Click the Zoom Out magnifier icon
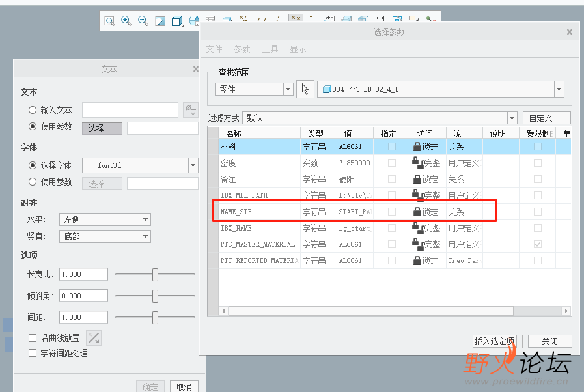This screenshot has width=584, height=392. click(x=143, y=21)
